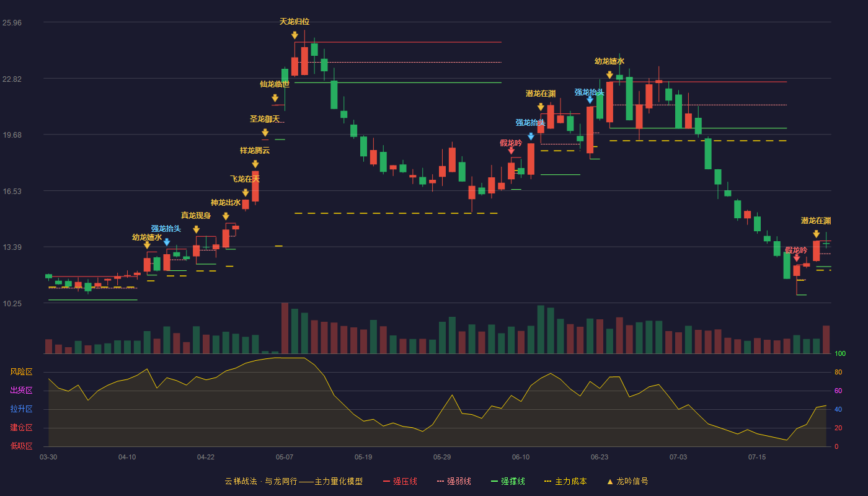Click the 05-29 date label
The height and width of the screenshot is (496, 868).
pyautogui.click(x=442, y=457)
